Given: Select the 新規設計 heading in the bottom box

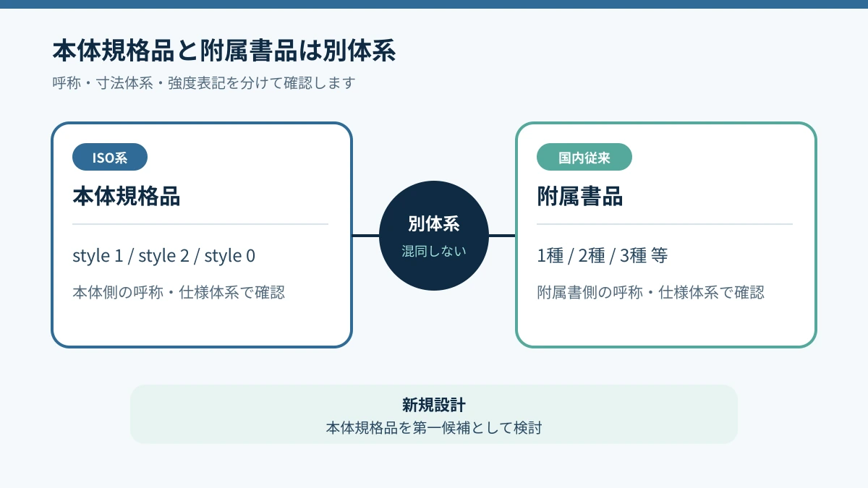Looking at the screenshot, I should coord(434,405).
